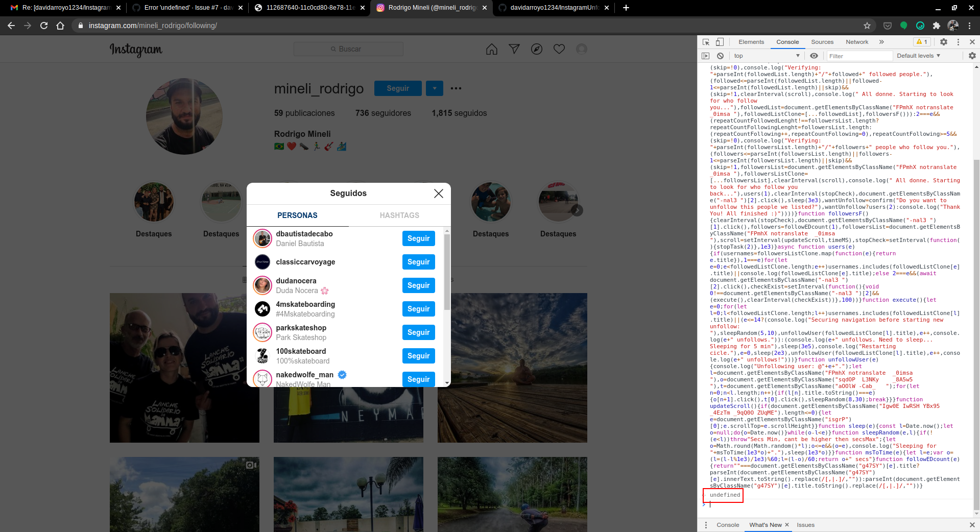Click the browser reload button
Image resolution: width=980 pixels, height=532 pixels.
click(x=44, y=26)
